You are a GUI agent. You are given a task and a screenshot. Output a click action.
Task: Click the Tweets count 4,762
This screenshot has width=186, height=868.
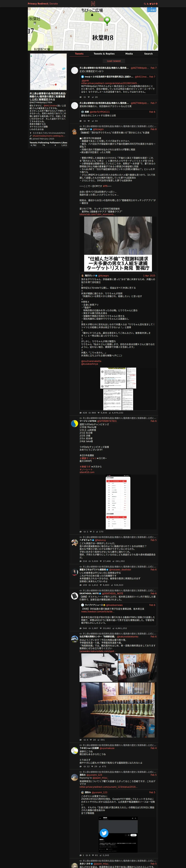(33, 145)
